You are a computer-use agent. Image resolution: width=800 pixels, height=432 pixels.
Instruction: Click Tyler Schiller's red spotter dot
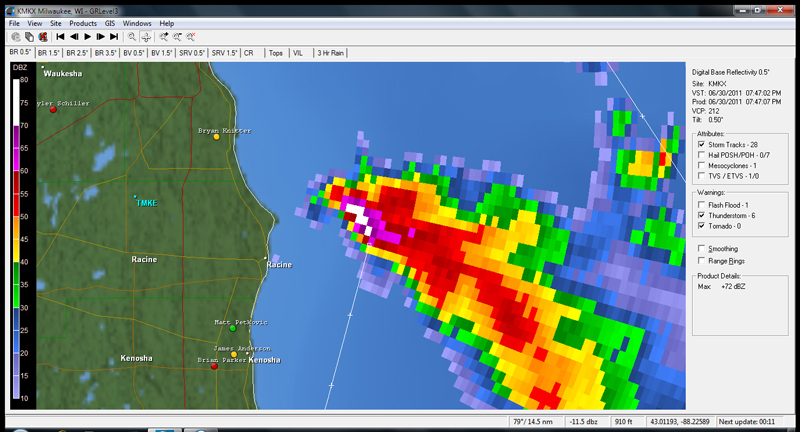coord(53,110)
